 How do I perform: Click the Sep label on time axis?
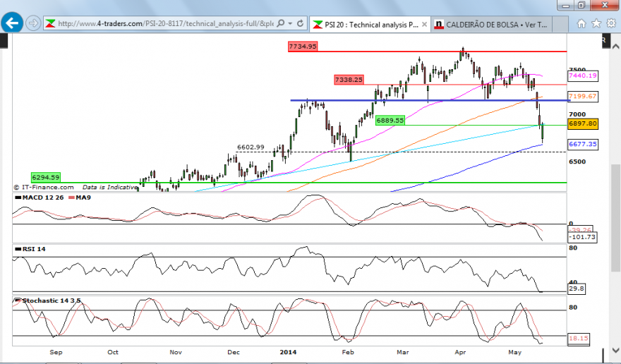(56, 352)
